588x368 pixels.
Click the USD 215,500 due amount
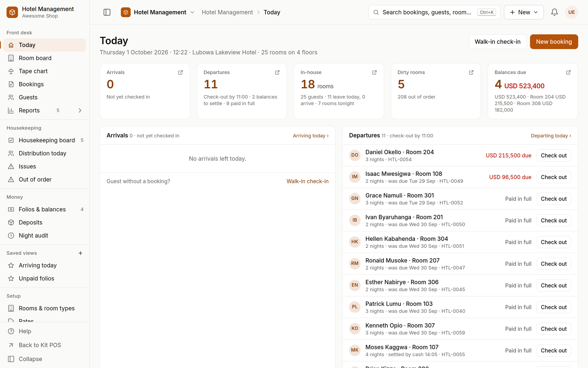click(x=508, y=155)
